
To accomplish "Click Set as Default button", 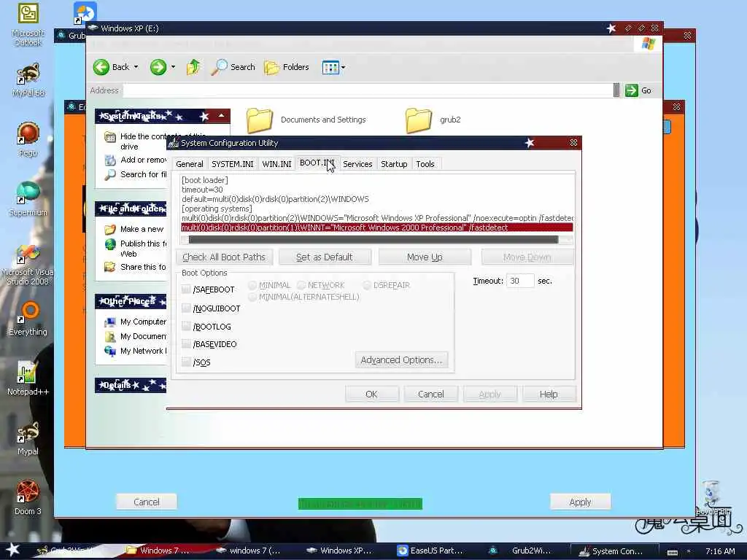I will coord(325,257).
